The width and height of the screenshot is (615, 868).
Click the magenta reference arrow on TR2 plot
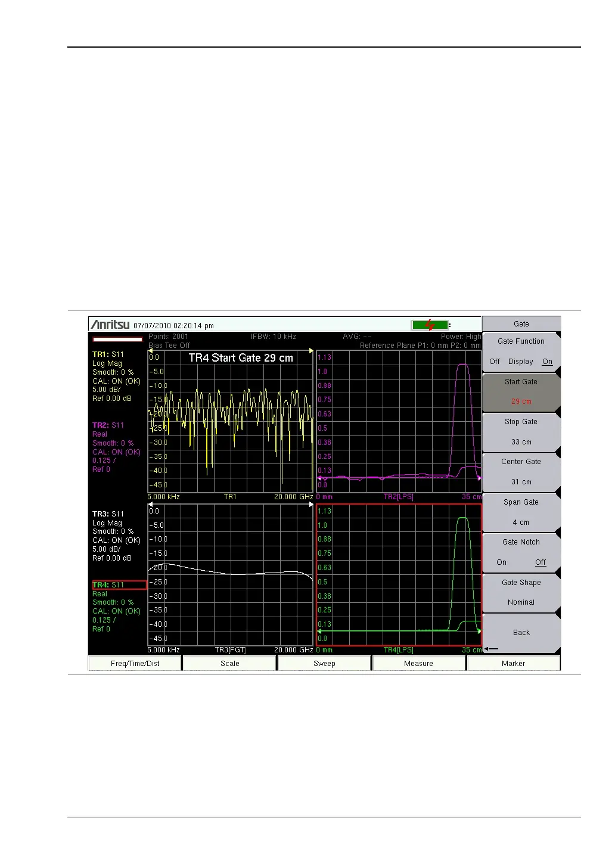[320, 478]
